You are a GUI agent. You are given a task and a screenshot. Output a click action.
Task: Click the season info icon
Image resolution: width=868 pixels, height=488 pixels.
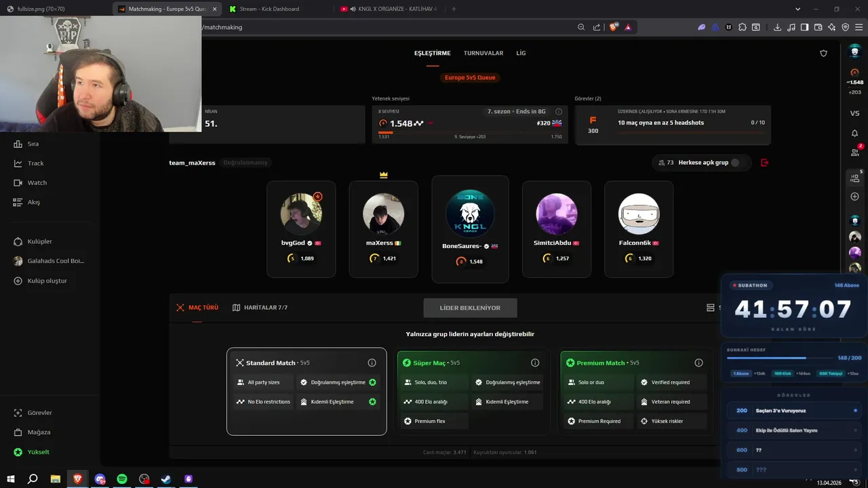[x=559, y=111]
